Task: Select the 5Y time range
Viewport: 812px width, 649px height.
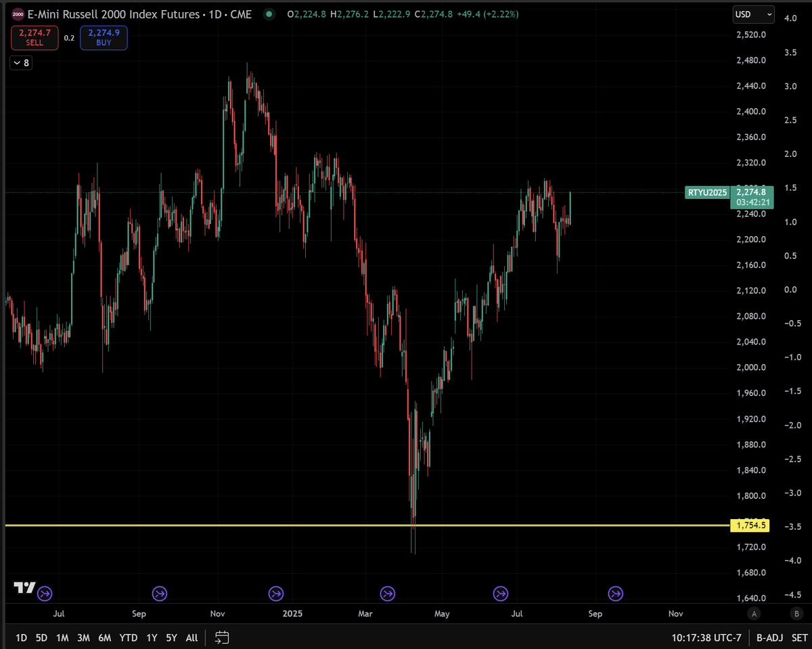Action: (x=172, y=637)
